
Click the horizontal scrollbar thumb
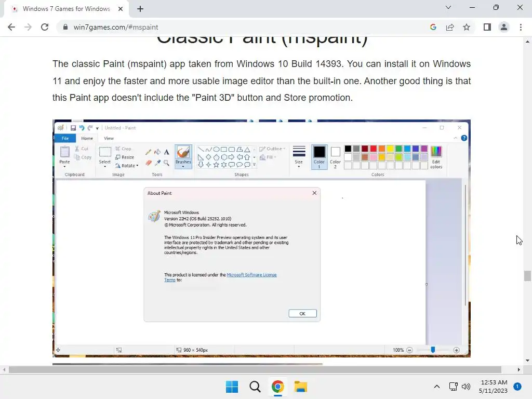click(x=255, y=369)
